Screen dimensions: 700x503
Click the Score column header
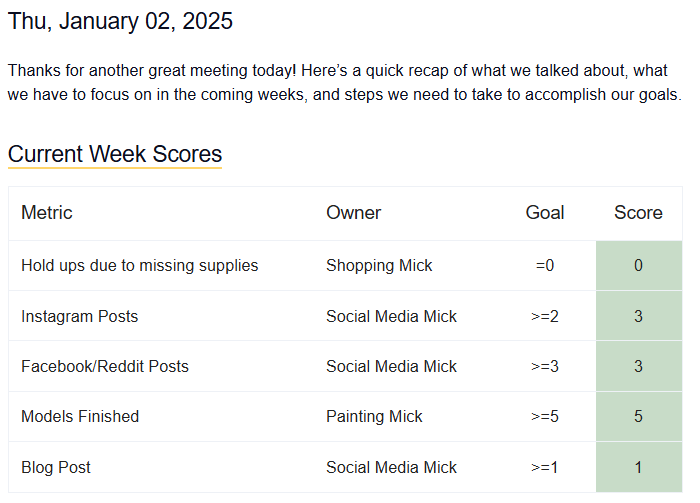click(x=638, y=212)
